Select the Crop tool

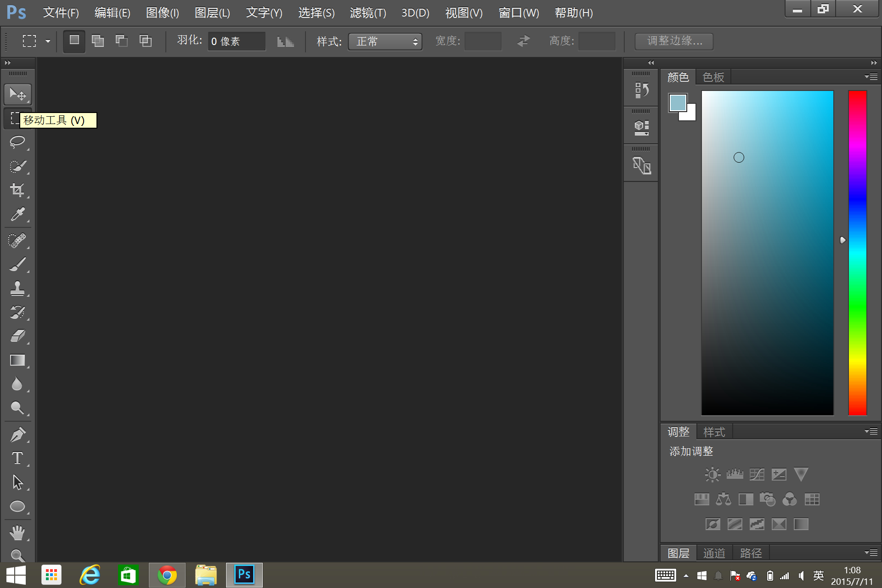click(17, 190)
